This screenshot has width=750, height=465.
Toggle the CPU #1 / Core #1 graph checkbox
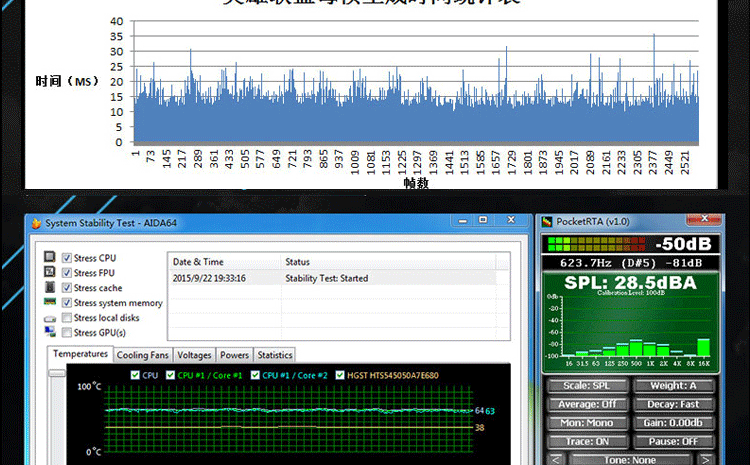170,375
